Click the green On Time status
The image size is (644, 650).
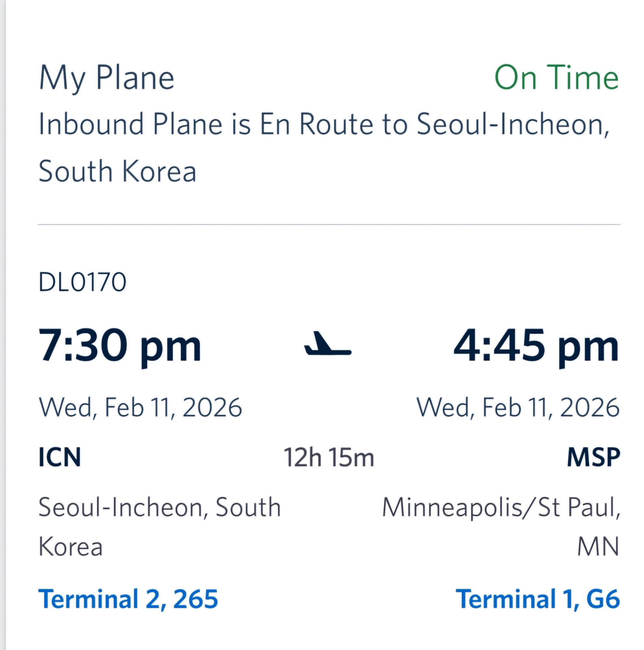pos(556,78)
